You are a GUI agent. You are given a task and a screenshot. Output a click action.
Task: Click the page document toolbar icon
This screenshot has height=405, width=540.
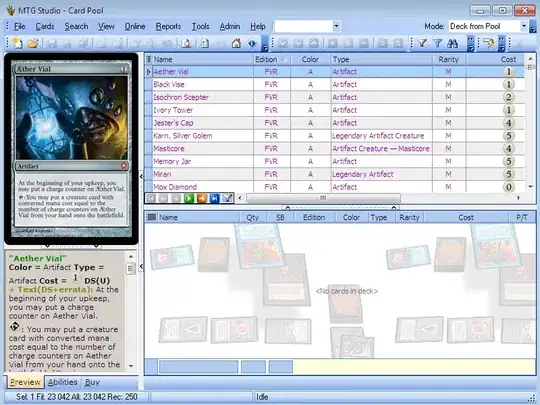[205, 43]
